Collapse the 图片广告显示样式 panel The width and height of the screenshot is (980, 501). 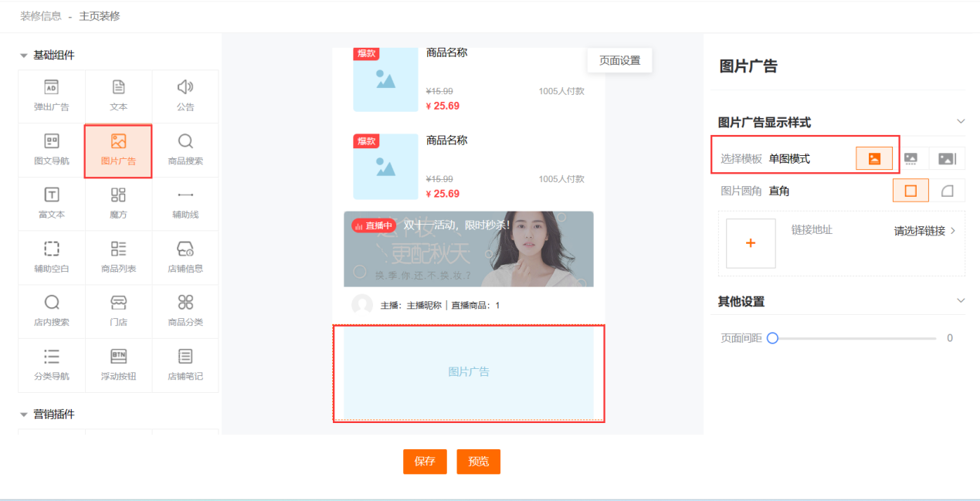pyautogui.click(x=961, y=121)
